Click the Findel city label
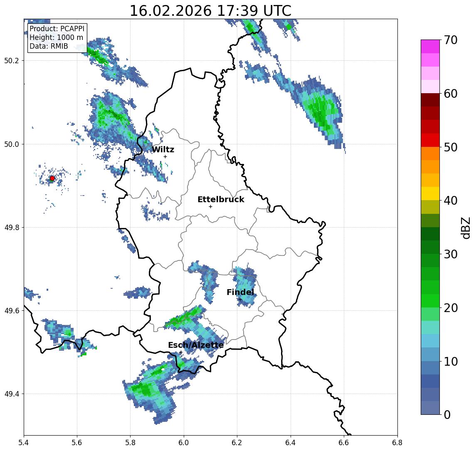Image resolution: width=476 pixels, height=451 pixels. (240, 292)
